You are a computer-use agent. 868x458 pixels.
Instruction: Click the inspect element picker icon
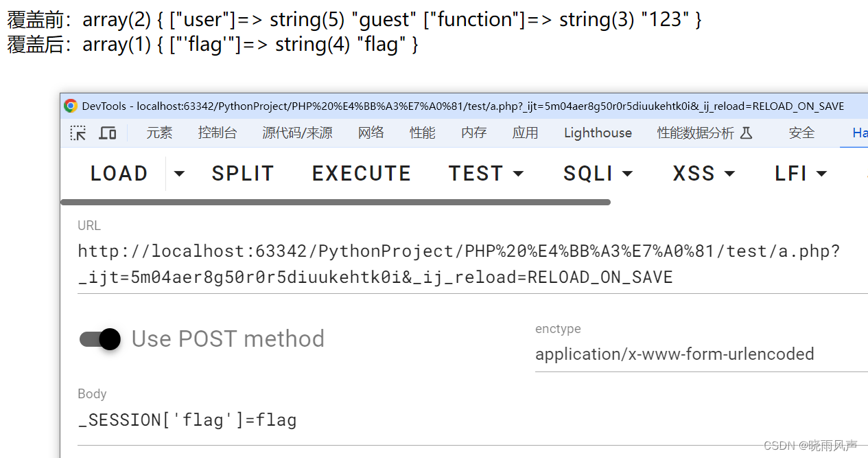click(78, 133)
